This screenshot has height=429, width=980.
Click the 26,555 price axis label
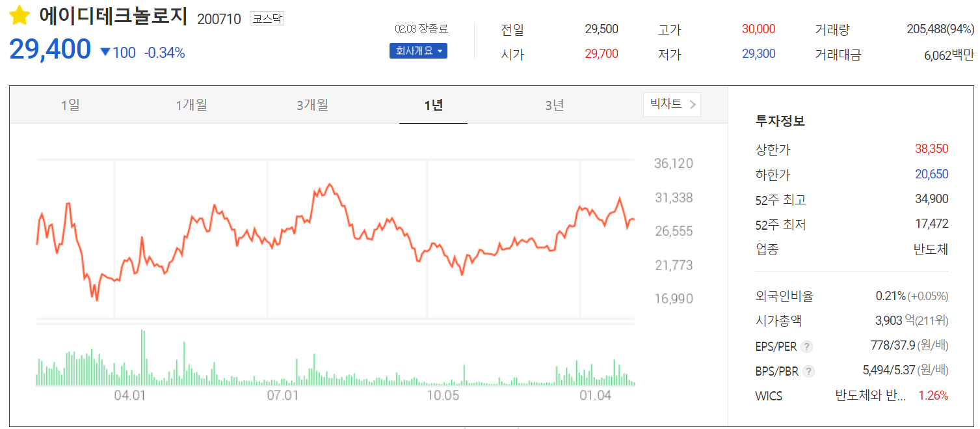click(x=674, y=231)
